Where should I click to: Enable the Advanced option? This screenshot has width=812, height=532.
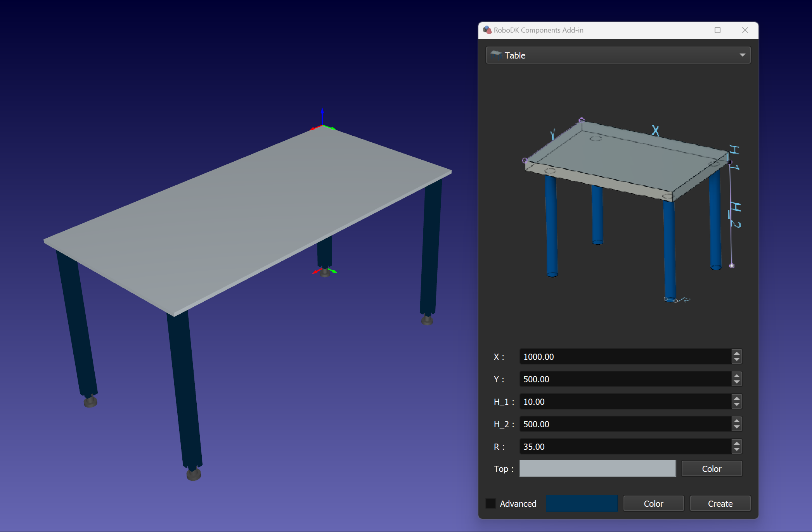(491, 503)
